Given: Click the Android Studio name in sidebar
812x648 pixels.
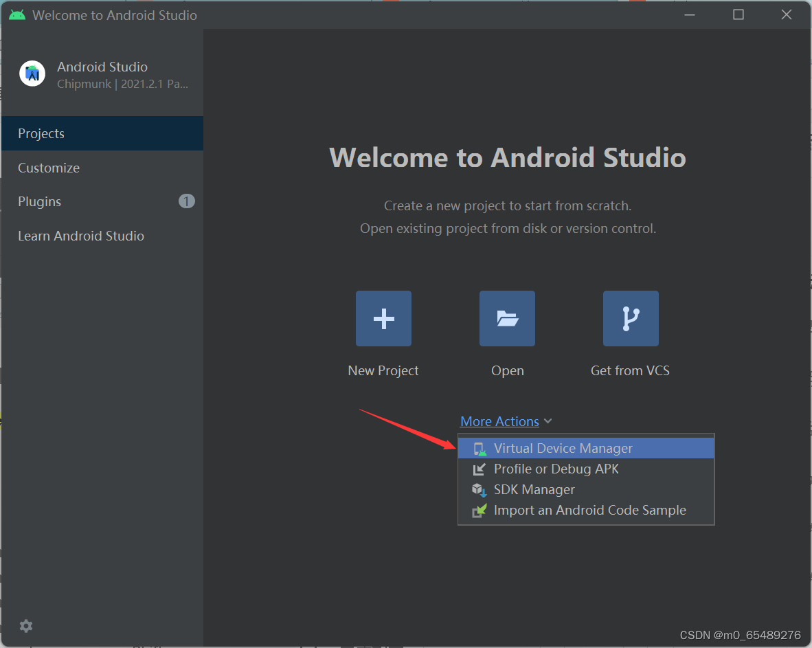Looking at the screenshot, I should 102,67.
